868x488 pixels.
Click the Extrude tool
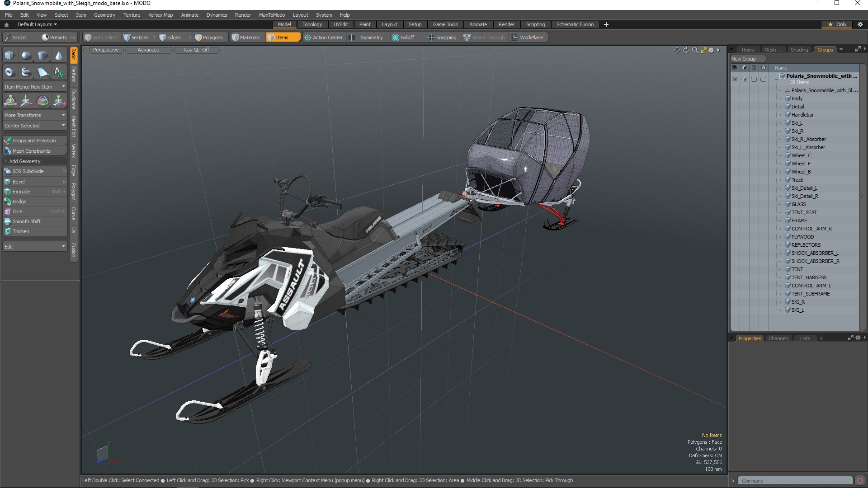coord(35,192)
